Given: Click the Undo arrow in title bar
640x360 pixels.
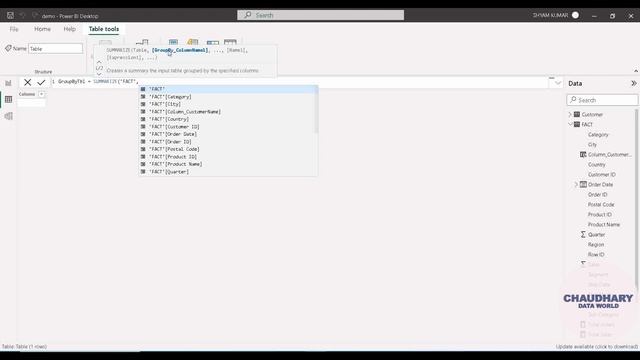Looking at the screenshot, I should tap(22, 16).
